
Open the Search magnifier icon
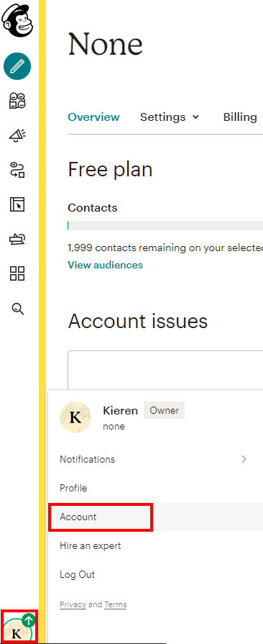coord(18,309)
